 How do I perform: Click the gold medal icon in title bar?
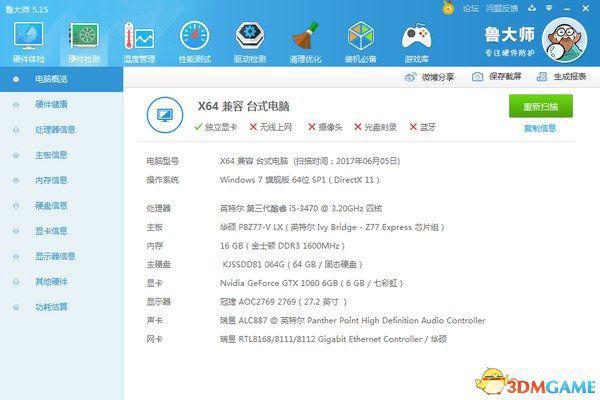click(448, 8)
